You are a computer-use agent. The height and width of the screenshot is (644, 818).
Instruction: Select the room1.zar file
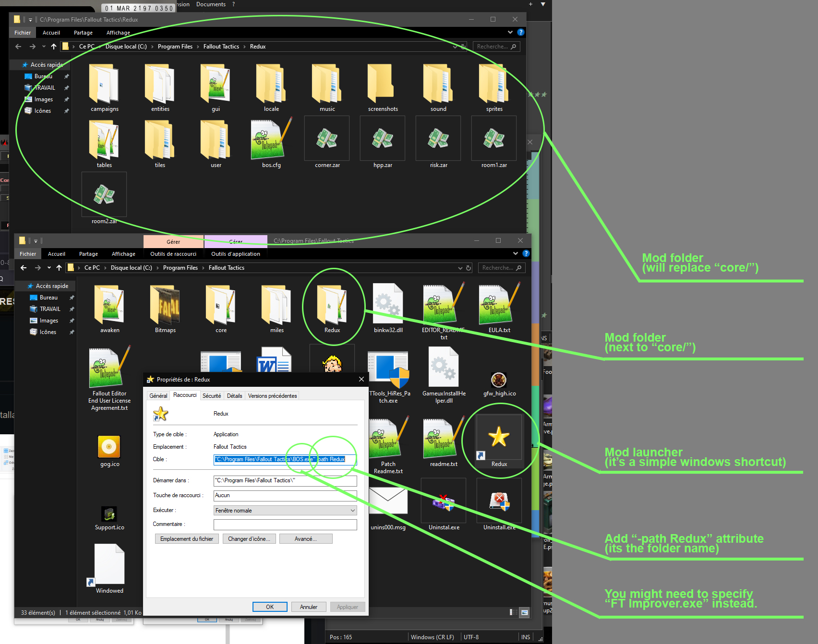(494, 143)
